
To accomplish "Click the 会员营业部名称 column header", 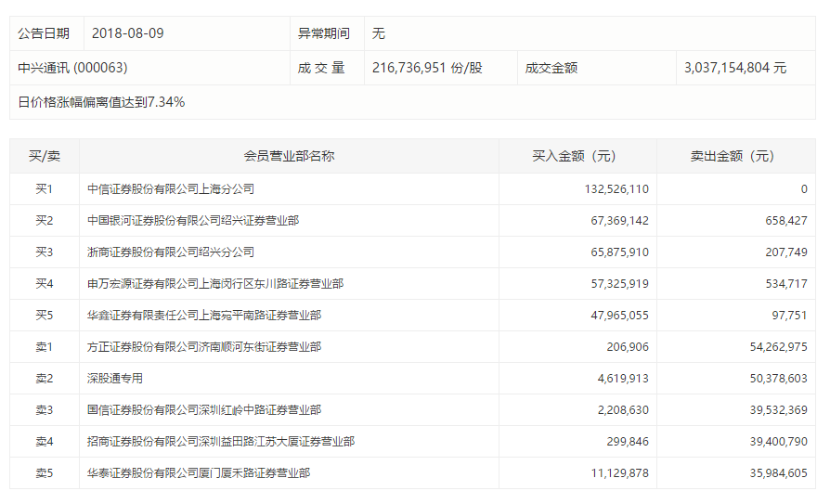I will coord(289,156).
